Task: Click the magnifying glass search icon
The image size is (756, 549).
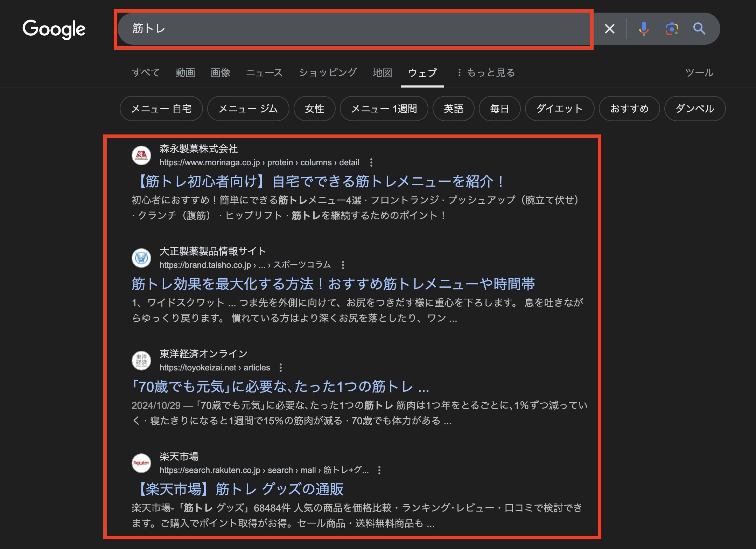Action: pos(699,29)
